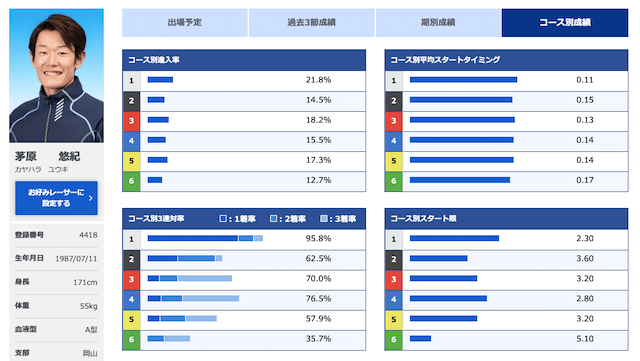Click the arrow chevron on favorite racer button
This screenshot has height=361, width=640.
coord(91,198)
